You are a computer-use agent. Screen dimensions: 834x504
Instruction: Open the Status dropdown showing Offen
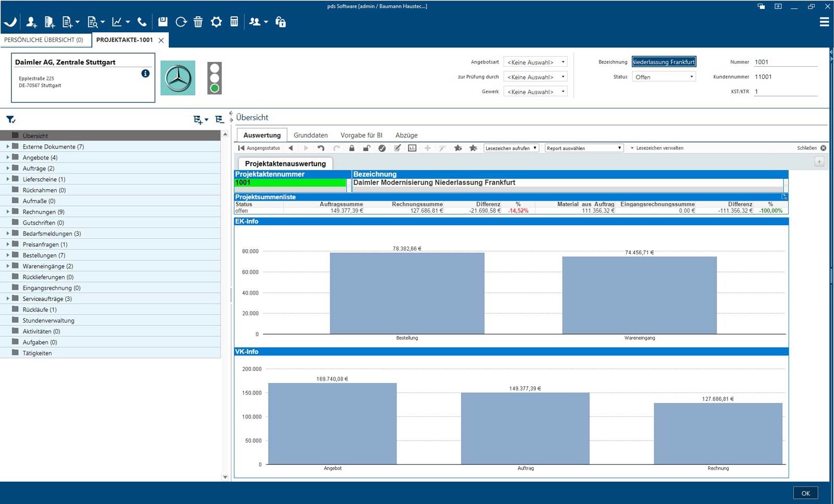tap(664, 77)
